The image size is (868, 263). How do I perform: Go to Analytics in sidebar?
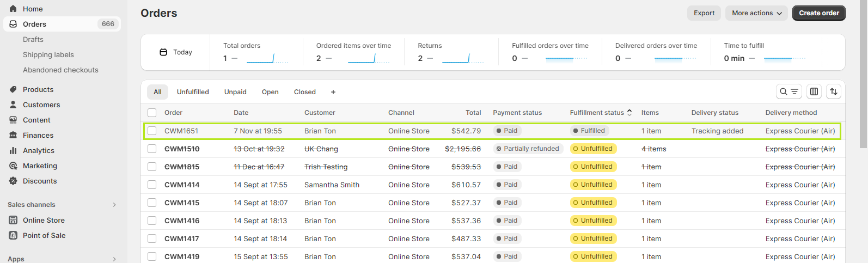[39, 150]
